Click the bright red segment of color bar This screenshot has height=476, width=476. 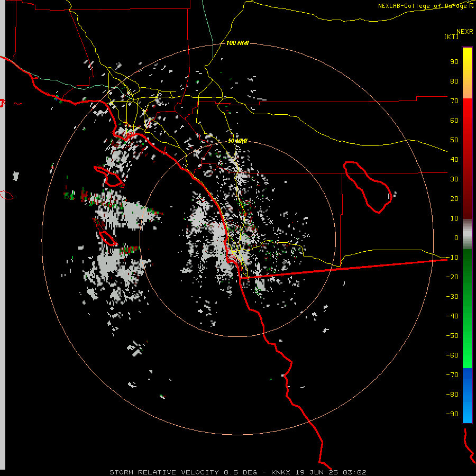(x=467, y=158)
